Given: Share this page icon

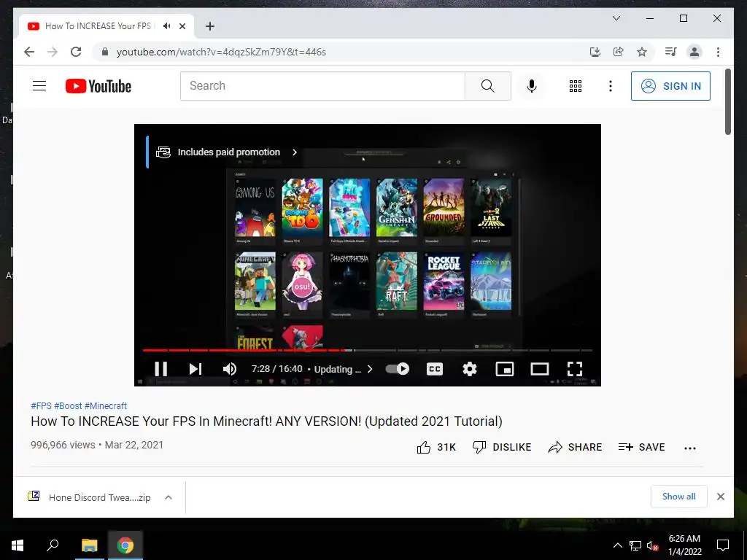Looking at the screenshot, I should tap(619, 52).
